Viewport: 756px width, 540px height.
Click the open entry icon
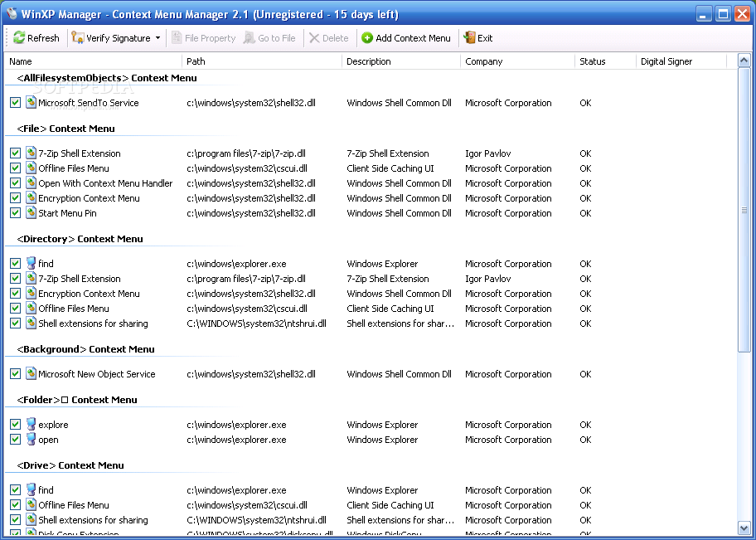(31, 439)
